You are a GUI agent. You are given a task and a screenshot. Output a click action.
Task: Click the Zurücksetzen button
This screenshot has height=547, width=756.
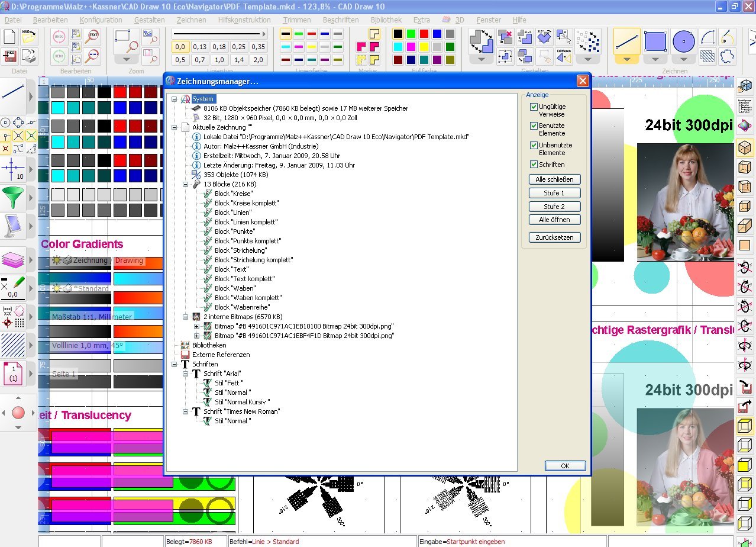[x=554, y=237]
